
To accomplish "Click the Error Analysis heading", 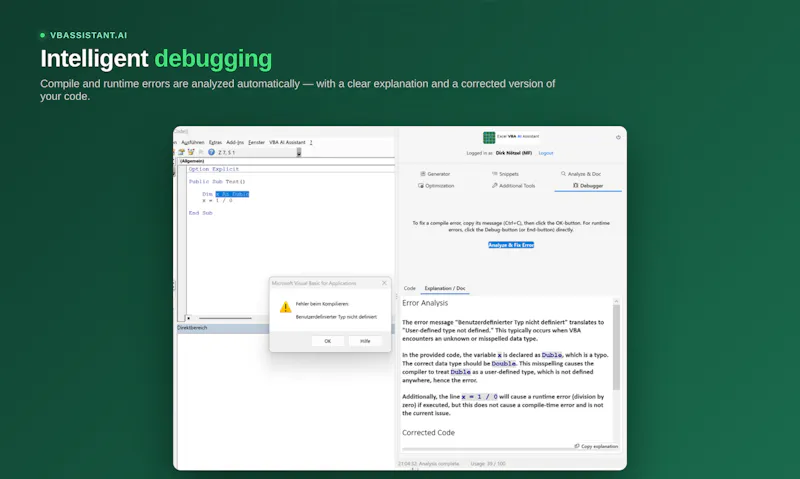I will pyautogui.click(x=425, y=303).
